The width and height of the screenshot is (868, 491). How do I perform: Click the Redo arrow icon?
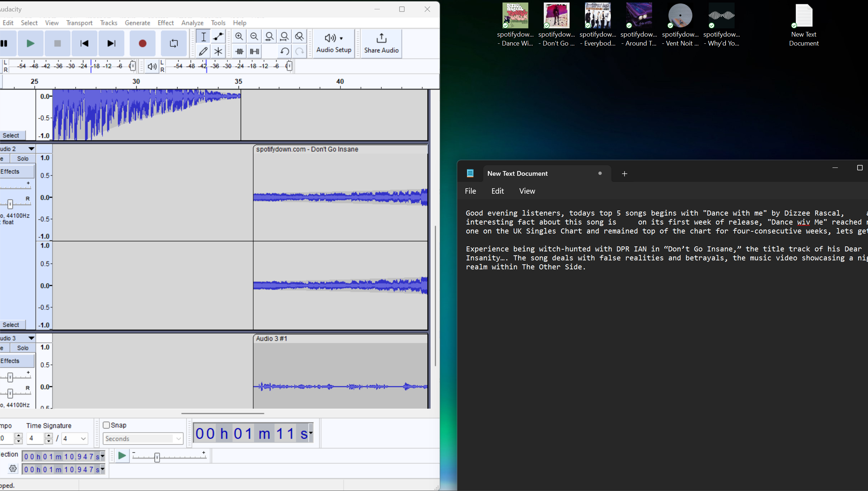[x=299, y=51]
